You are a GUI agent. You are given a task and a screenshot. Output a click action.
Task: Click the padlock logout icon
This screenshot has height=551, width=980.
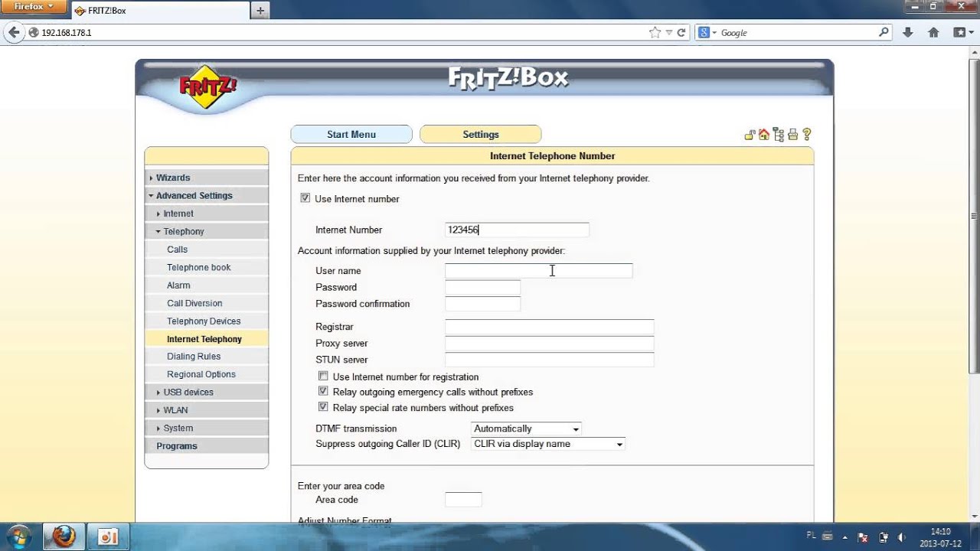(750, 135)
